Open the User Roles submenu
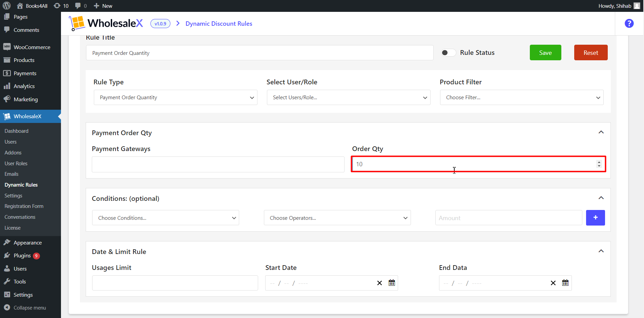This screenshot has height=318, width=644. [x=16, y=164]
